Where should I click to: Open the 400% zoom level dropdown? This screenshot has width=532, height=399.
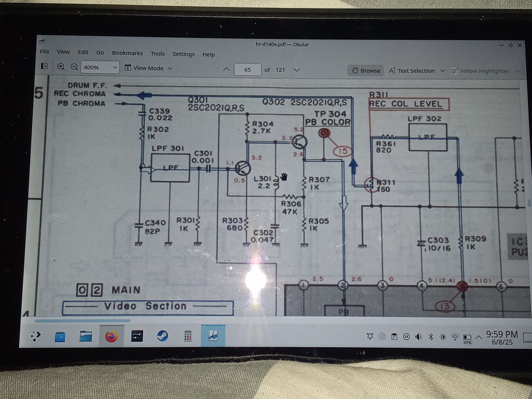100,68
